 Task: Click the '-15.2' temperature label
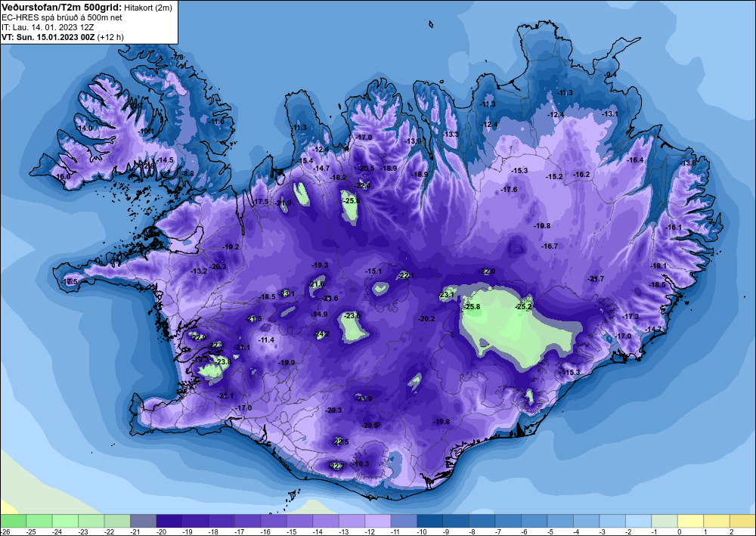(554, 177)
